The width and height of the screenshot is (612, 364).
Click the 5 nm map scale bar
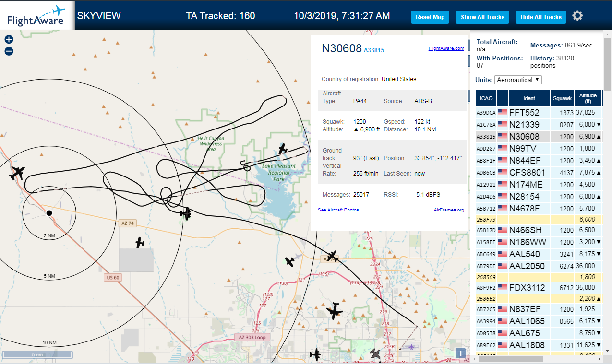click(37, 355)
